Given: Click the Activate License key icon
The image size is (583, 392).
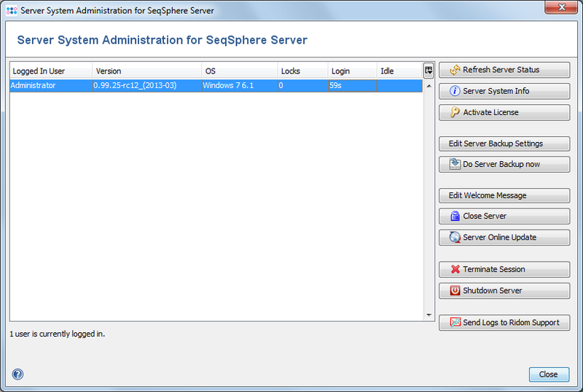Looking at the screenshot, I should [455, 112].
